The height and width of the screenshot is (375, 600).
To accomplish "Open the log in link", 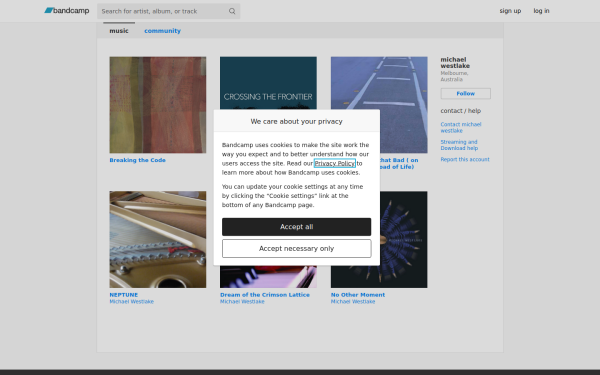I will tap(541, 11).
